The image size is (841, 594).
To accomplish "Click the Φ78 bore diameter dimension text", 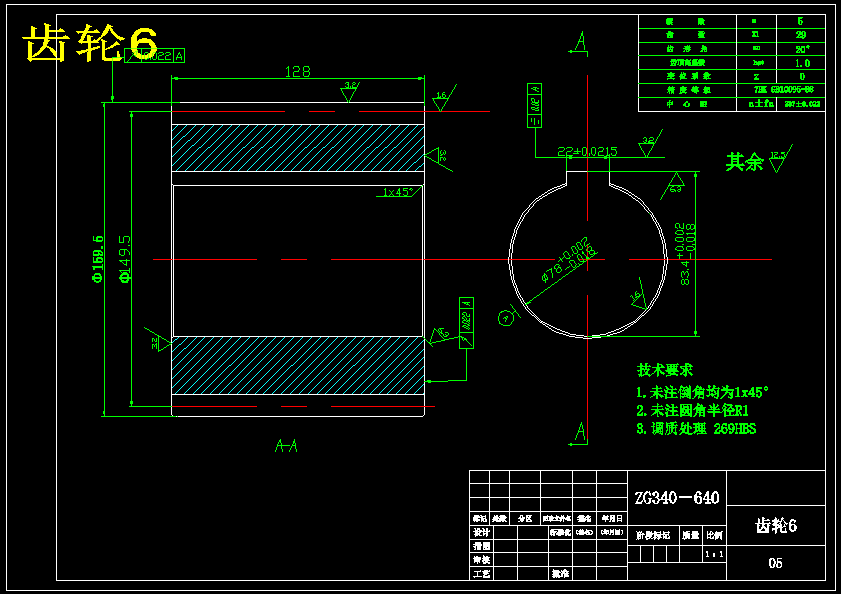I will [x=569, y=260].
